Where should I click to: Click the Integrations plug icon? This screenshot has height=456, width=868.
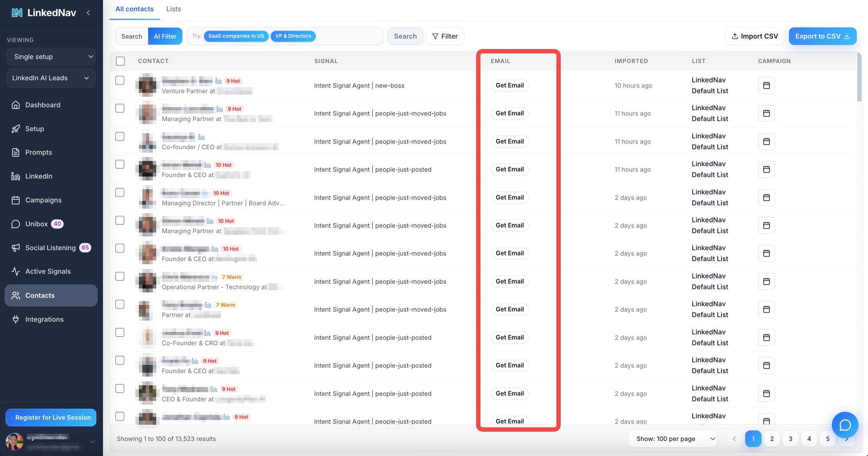tap(16, 319)
